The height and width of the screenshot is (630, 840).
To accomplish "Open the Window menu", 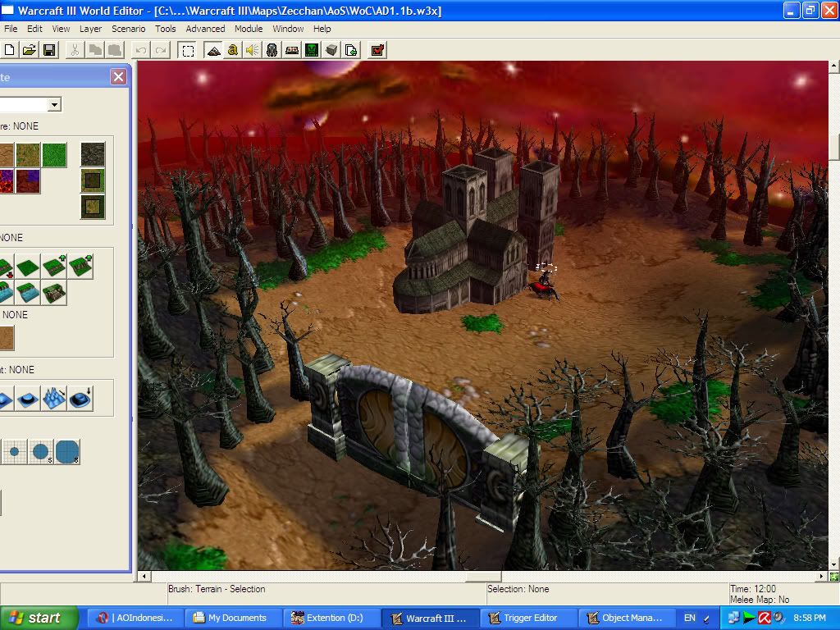I will click(288, 29).
